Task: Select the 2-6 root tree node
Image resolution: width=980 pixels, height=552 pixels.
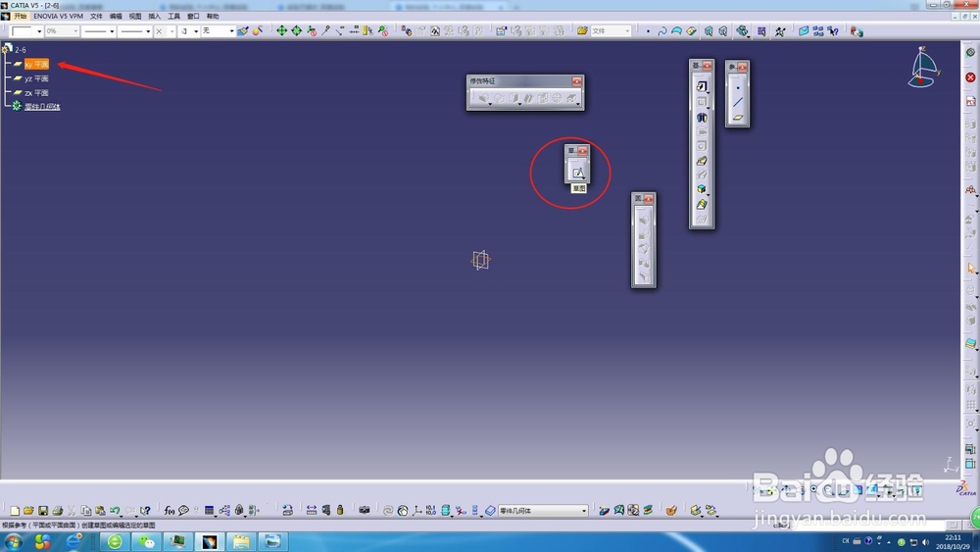Action: pos(21,49)
